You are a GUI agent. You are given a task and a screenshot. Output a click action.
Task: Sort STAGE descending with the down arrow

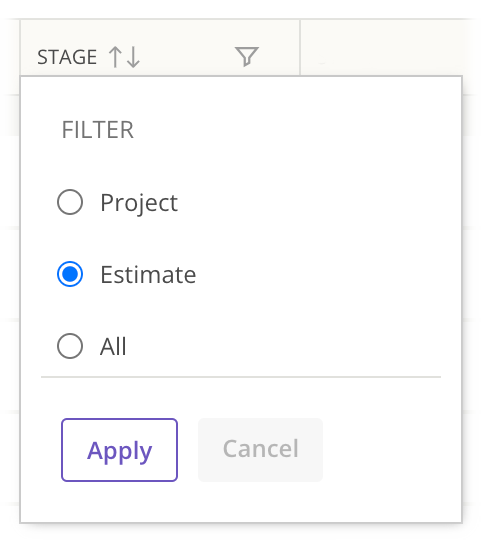click(133, 57)
